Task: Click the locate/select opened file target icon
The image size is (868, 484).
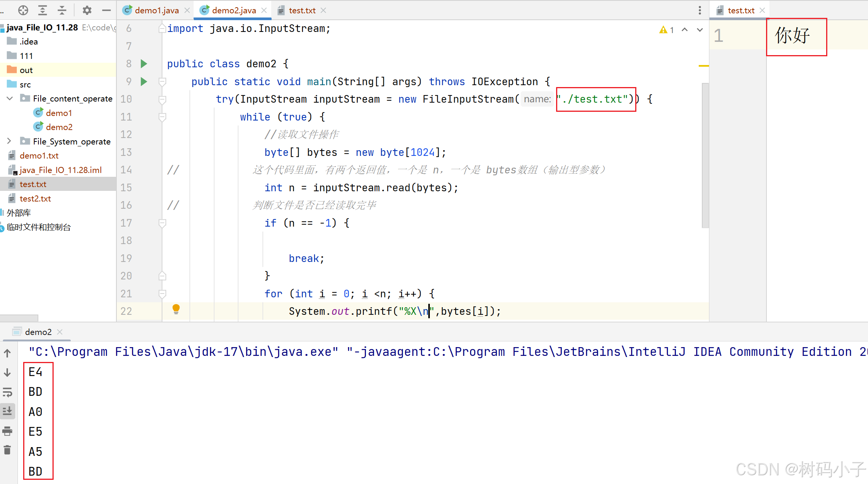Action: coord(23,10)
